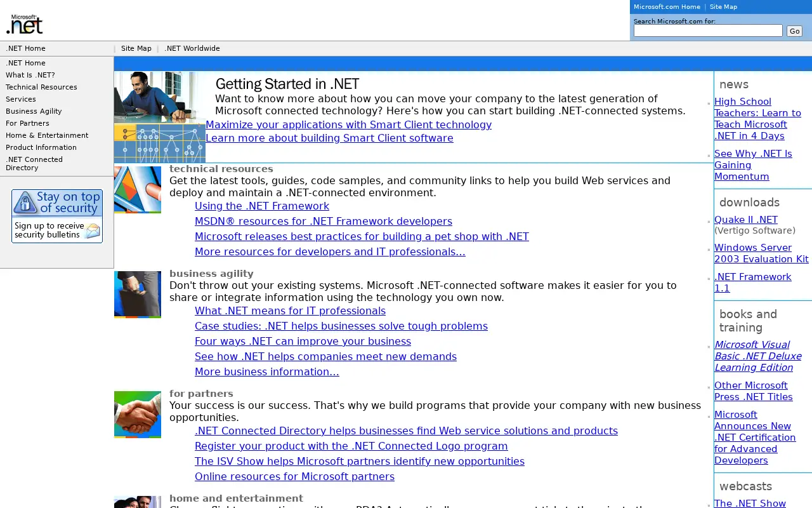The height and width of the screenshot is (508, 812).
Task: Open .NET Connected Directory sidebar item
Action: click(34, 164)
